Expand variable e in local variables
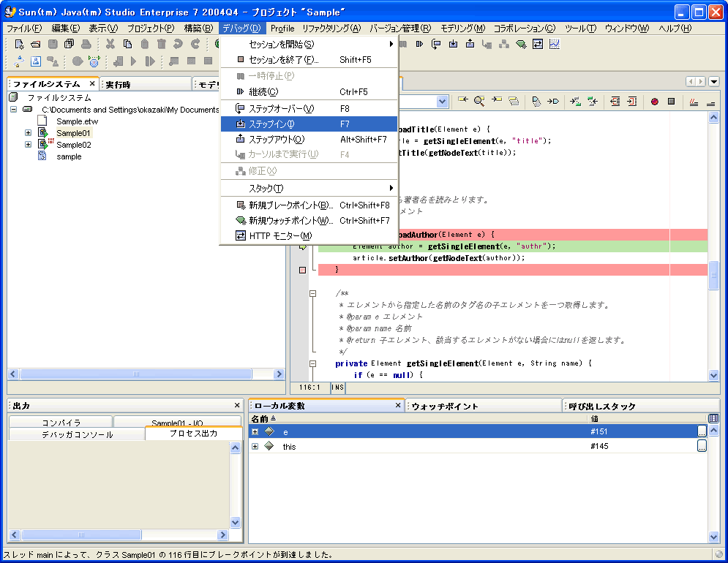 pos(255,431)
